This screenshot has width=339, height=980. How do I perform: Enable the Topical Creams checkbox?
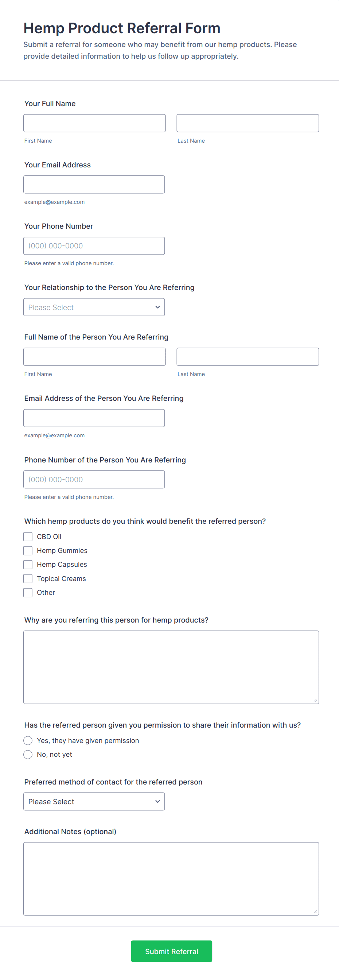click(28, 578)
